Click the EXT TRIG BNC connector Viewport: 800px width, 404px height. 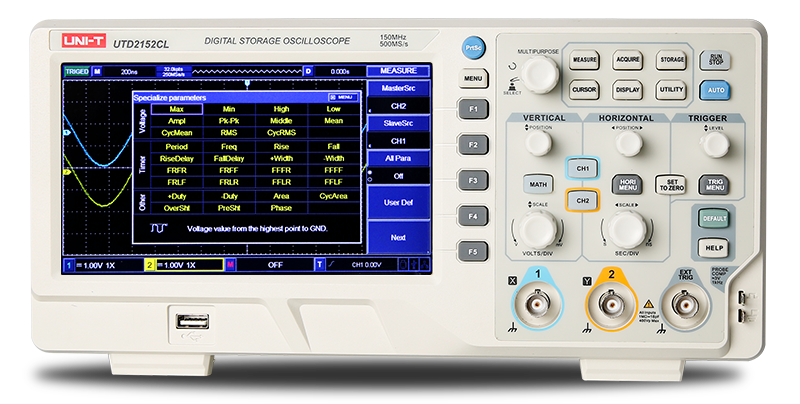[x=685, y=305]
